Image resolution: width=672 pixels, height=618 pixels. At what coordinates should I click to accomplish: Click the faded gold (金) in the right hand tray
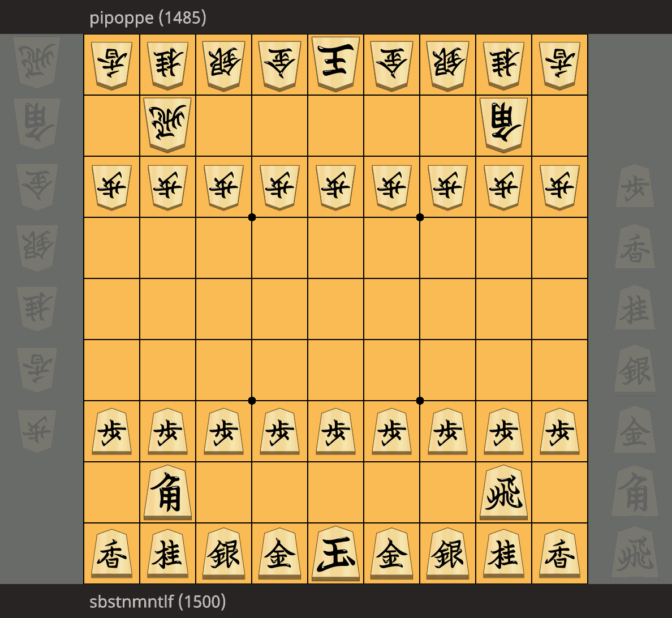pyautogui.click(x=635, y=431)
